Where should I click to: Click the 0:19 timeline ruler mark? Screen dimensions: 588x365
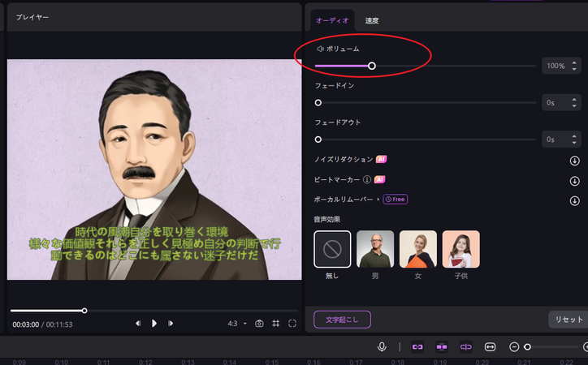tap(439, 362)
